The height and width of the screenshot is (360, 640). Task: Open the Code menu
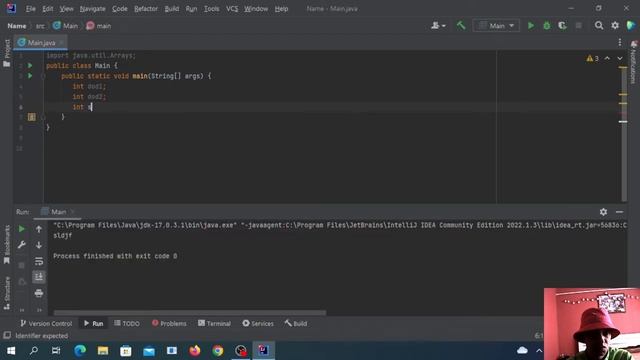pyautogui.click(x=120, y=9)
